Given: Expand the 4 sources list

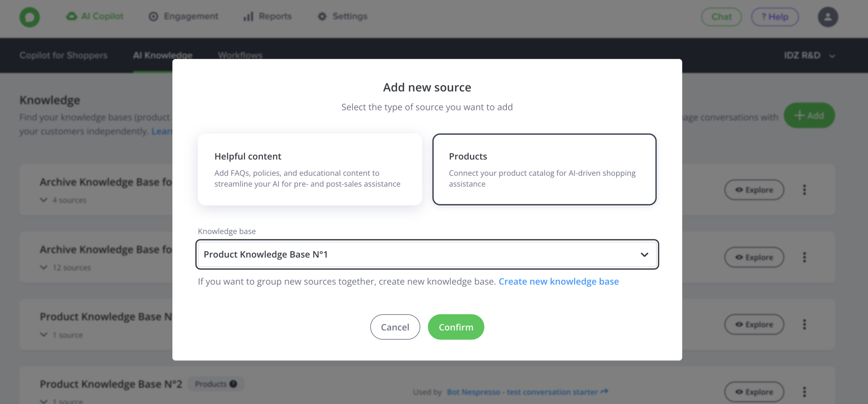Looking at the screenshot, I should point(43,200).
